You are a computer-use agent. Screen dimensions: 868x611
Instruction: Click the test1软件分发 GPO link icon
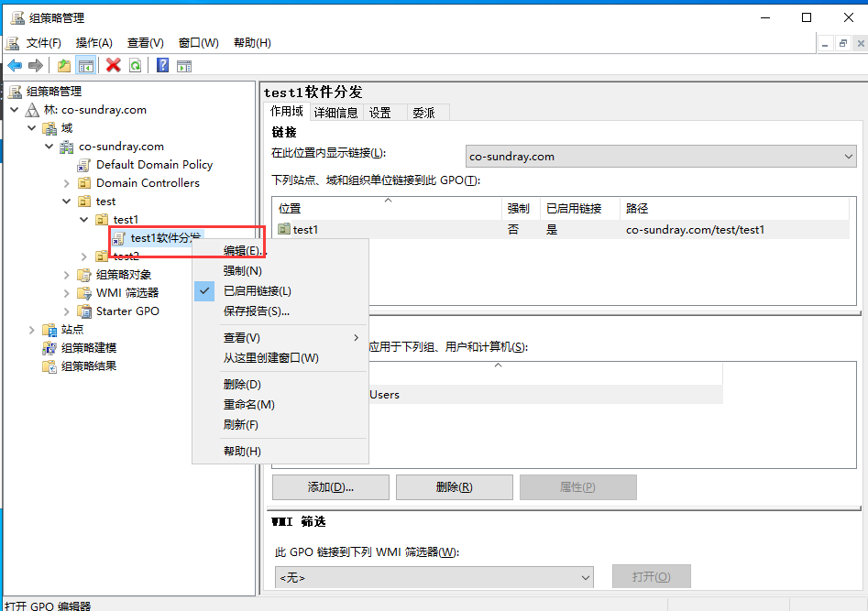pyautogui.click(x=118, y=238)
